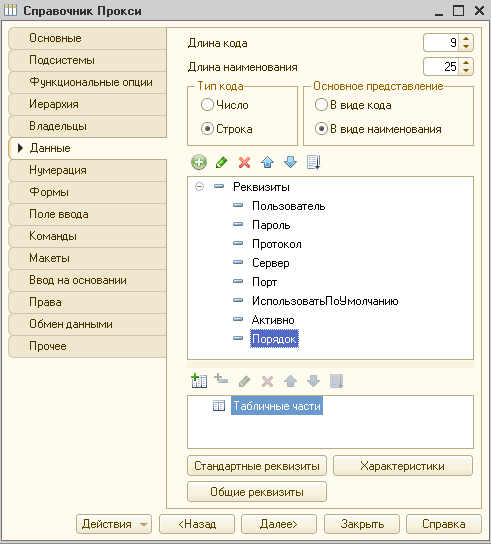This screenshot has height=544, width=491.
Task: Choose the В виде кода representation option
Action: pyautogui.click(x=321, y=105)
